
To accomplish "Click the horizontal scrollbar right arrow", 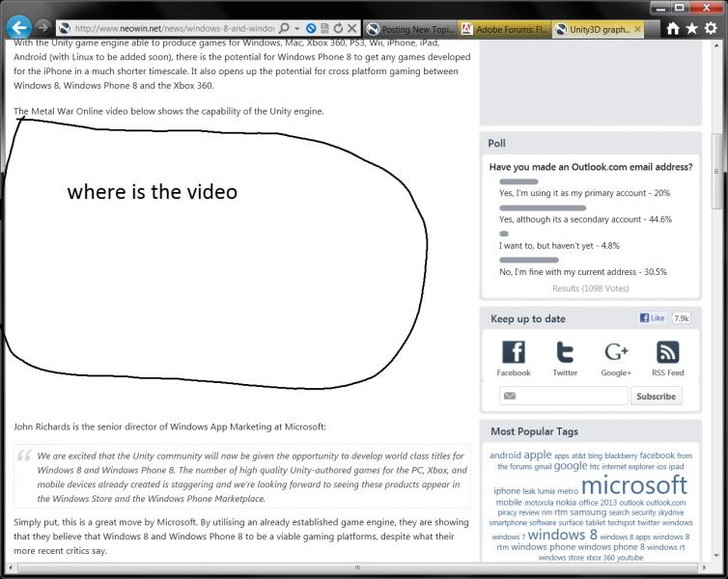I will (x=704, y=567).
